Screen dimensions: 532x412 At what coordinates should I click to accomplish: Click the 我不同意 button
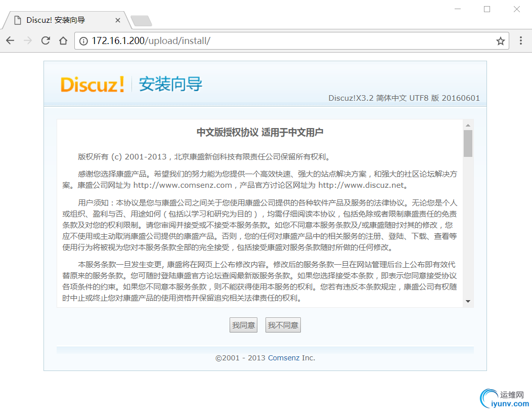(x=283, y=325)
